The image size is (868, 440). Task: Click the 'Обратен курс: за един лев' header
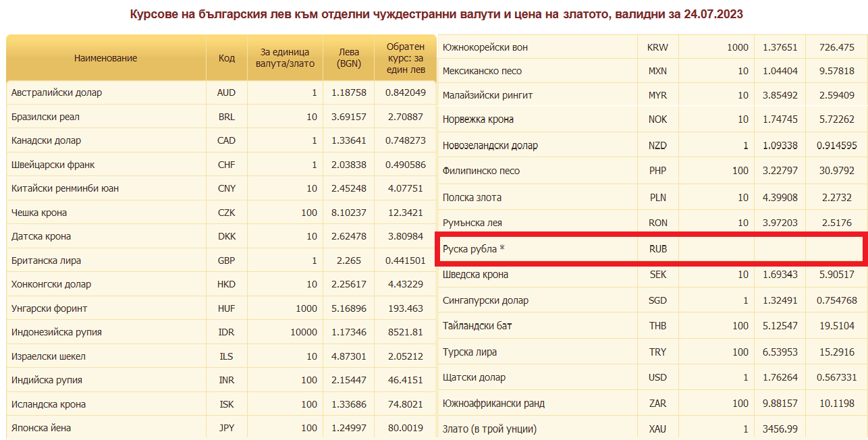[x=405, y=58]
